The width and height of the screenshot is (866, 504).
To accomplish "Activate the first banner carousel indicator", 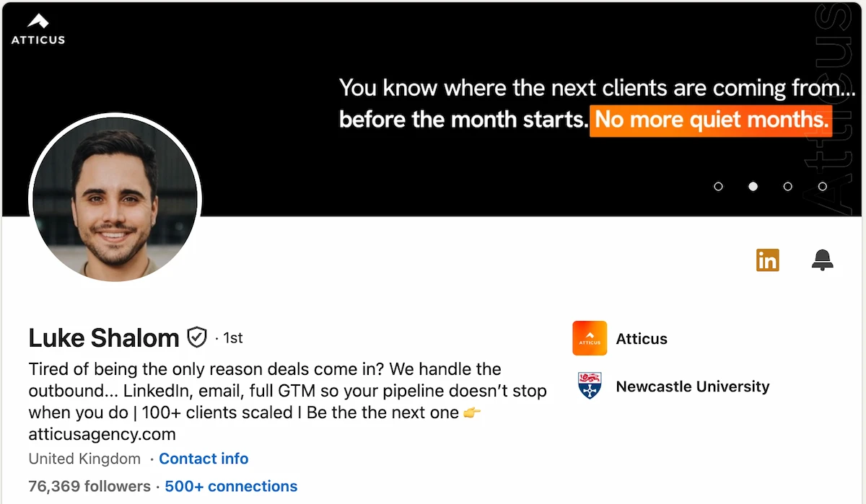I will [718, 186].
